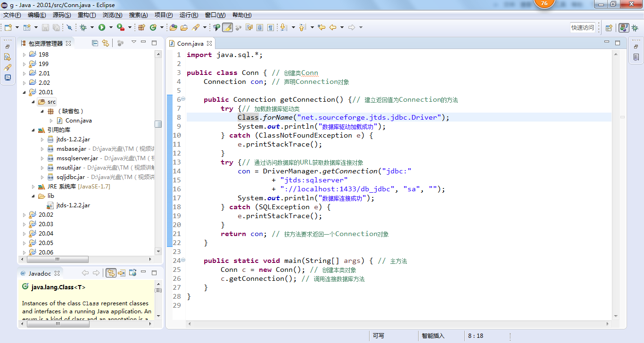The image size is (644, 343).
Task: Click the Save icon in toolbar
Action: [45, 27]
